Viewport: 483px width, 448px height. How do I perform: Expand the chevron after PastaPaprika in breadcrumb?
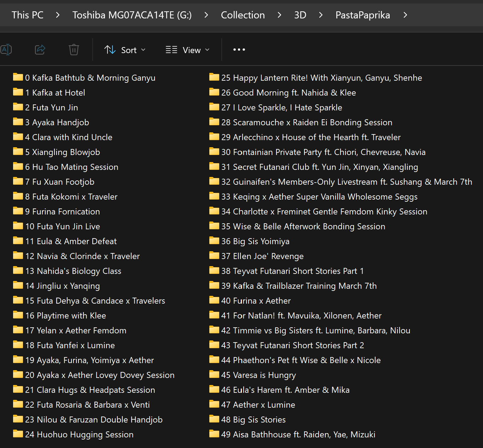405,15
